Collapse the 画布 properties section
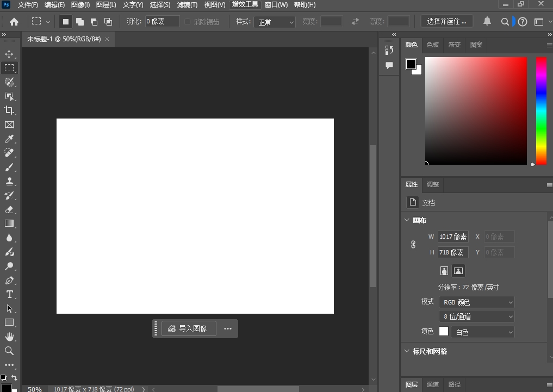553x392 pixels. (x=407, y=220)
